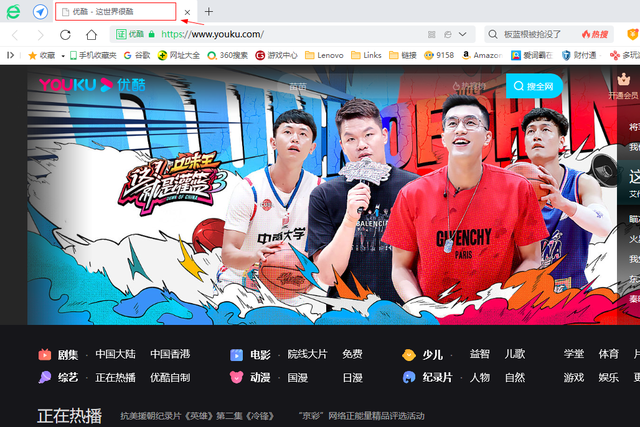Open the 财付通 bookmark
The image size is (640, 427).
pos(579,55)
